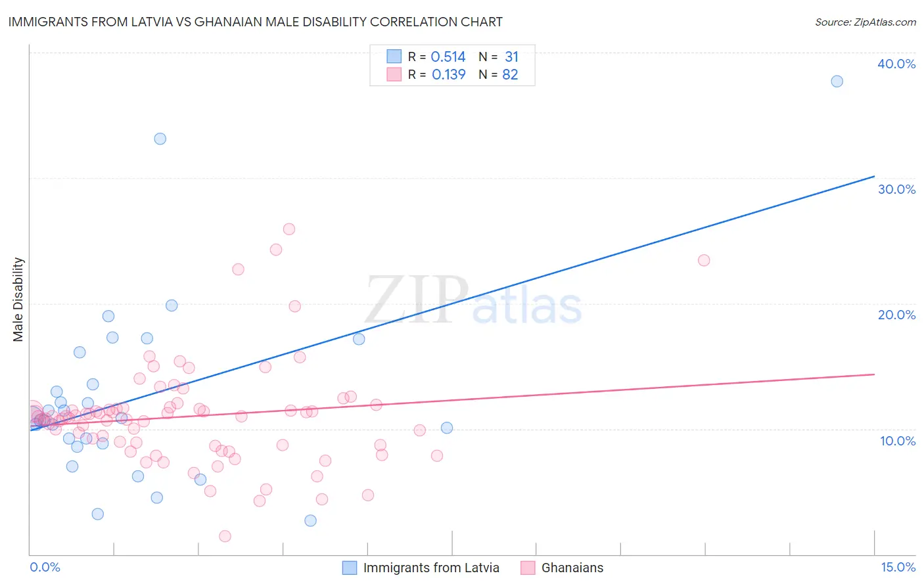
Task: Click the 40.0% y-axis tick label
Action: [x=896, y=64]
